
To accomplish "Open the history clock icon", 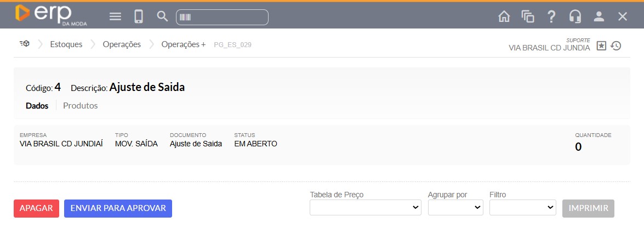I will click(x=616, y=46).
